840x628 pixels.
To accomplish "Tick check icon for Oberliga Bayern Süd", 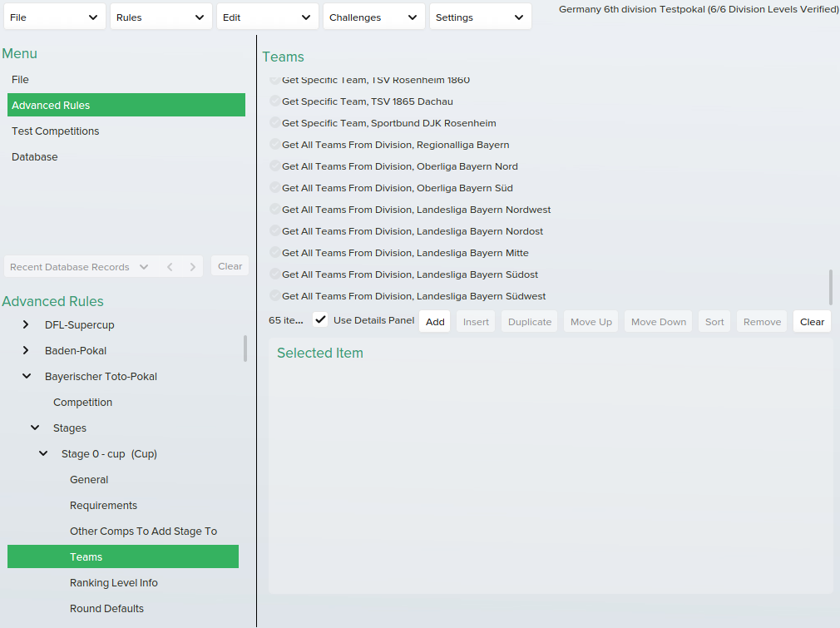I will [274, 187].
